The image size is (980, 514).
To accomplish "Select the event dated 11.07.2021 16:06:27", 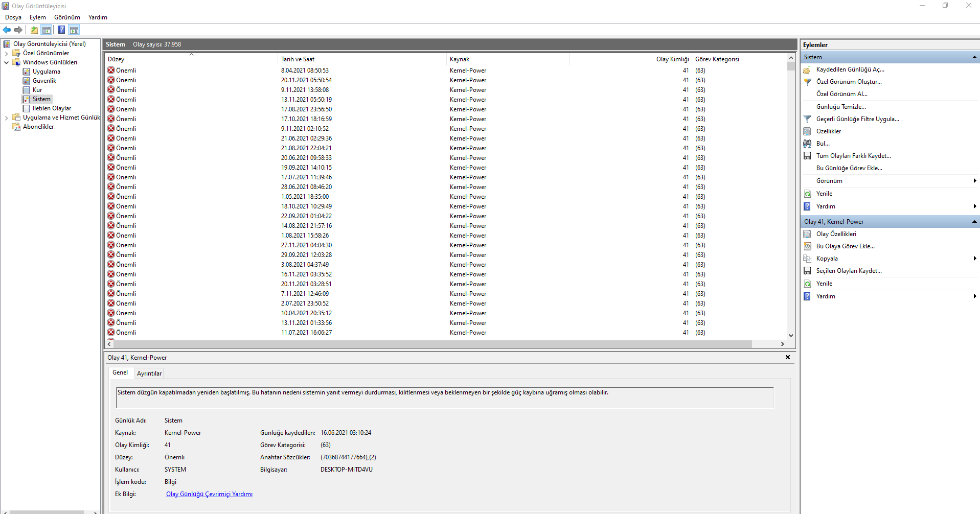I will click(x=446, y=333).
